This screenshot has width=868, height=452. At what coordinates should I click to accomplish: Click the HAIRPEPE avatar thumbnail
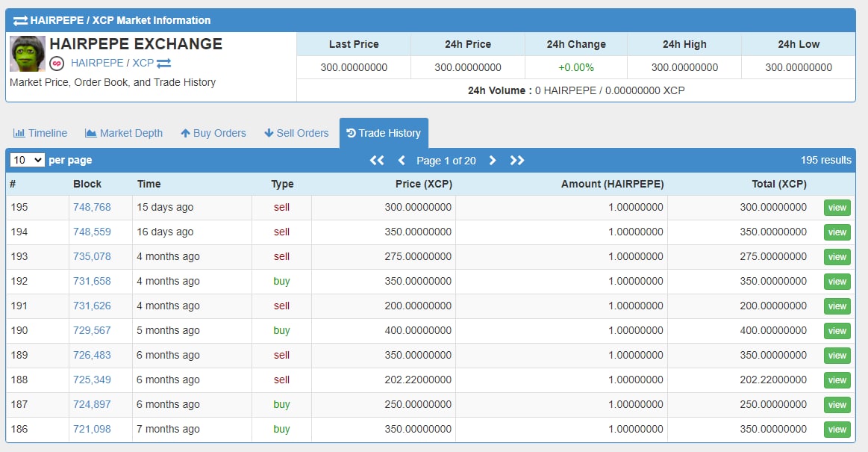pyautogui.click(x=27, y=54)
